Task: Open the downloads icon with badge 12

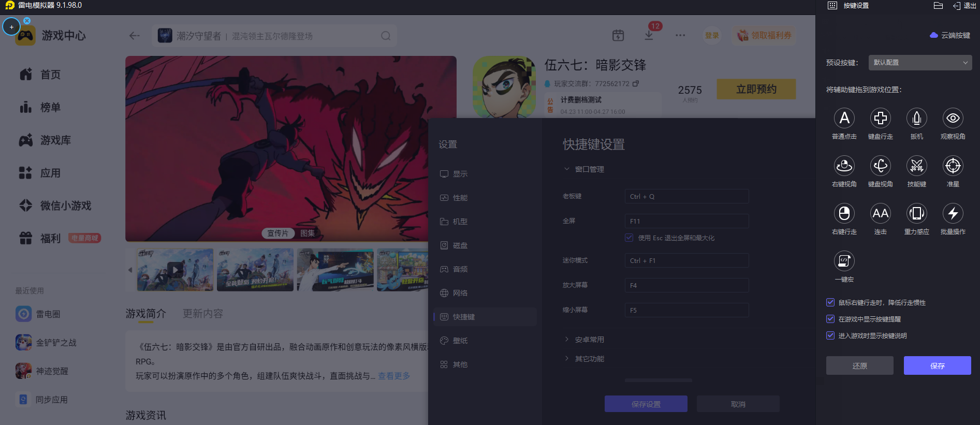Action: tap(649, 35)
